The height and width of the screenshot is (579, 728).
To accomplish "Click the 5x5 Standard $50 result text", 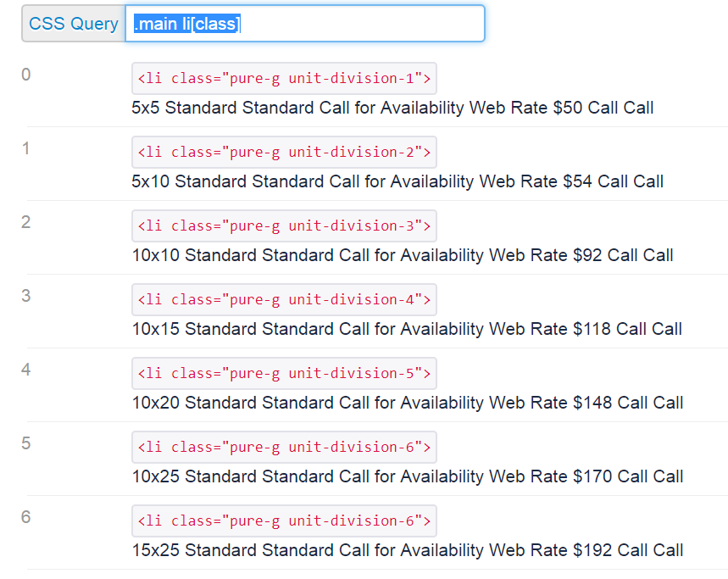I will point(392,108).
